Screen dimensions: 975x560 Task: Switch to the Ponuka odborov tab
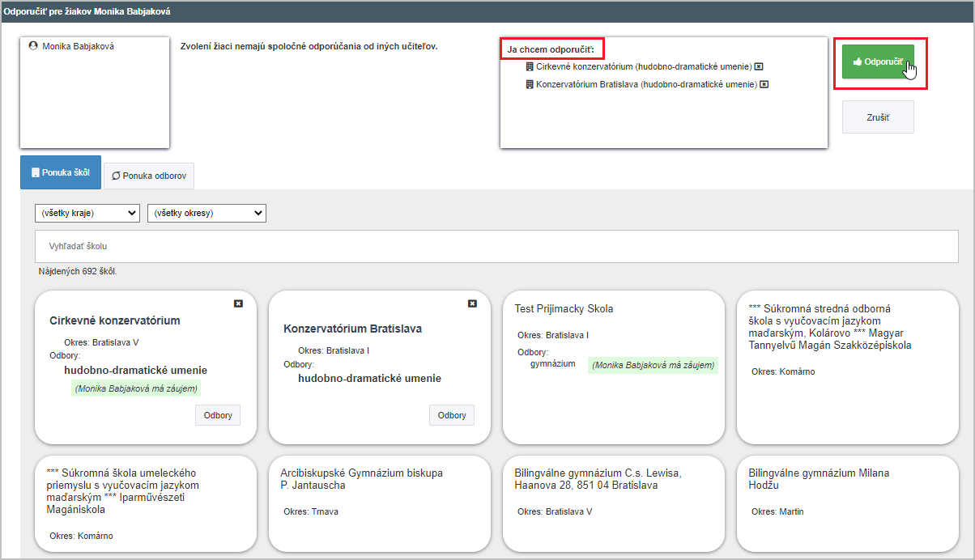(149, 176)
